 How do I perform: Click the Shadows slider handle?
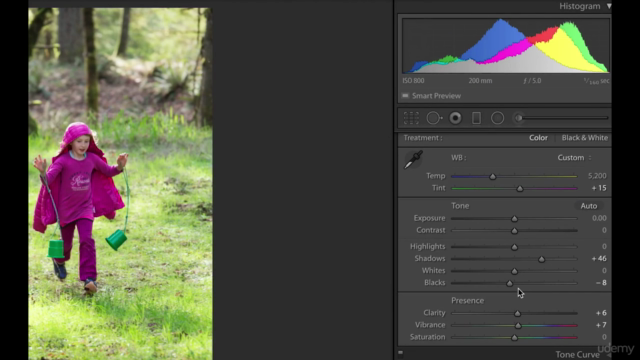[541, 259]
